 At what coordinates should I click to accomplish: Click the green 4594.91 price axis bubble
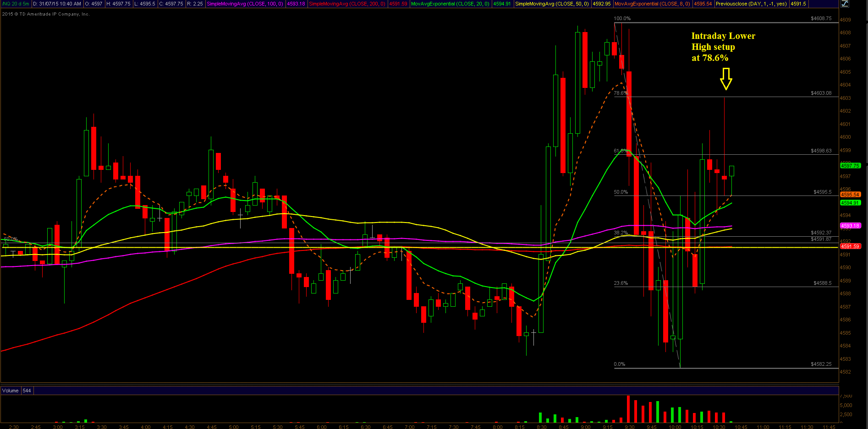(x=850, y=203)
